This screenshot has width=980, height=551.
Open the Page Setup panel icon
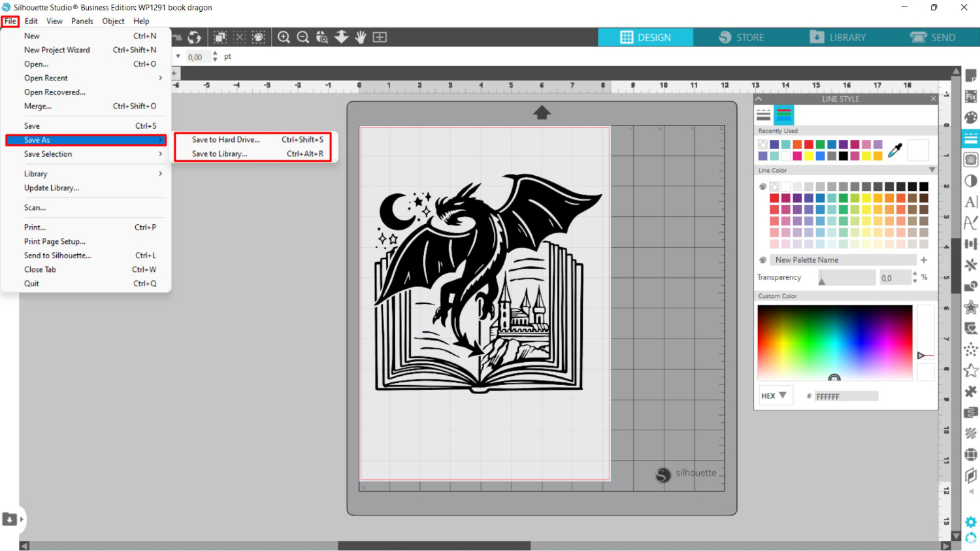(x=971, y=76)
